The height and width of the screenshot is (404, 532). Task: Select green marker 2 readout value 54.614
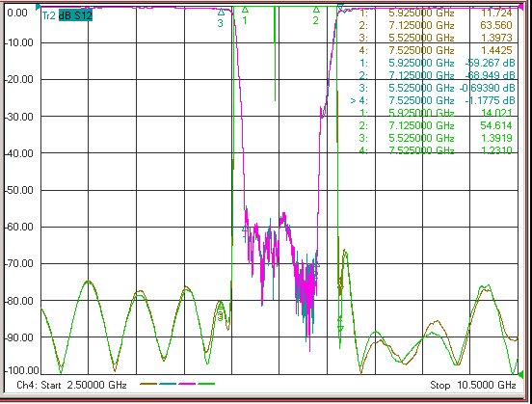pyautogui.click(x=496, y=125)
